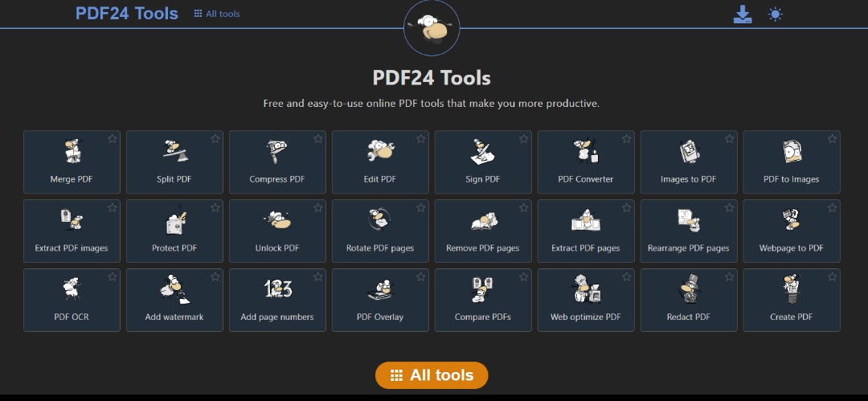
Task: Open the Remove PDF pages icon
Action: [x=483, y=220]
